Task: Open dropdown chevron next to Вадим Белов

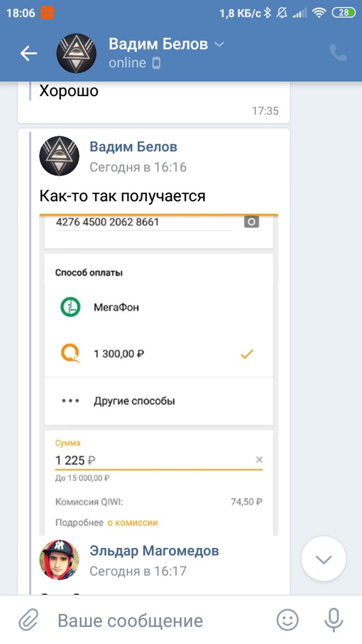Action: coord(219,44)
